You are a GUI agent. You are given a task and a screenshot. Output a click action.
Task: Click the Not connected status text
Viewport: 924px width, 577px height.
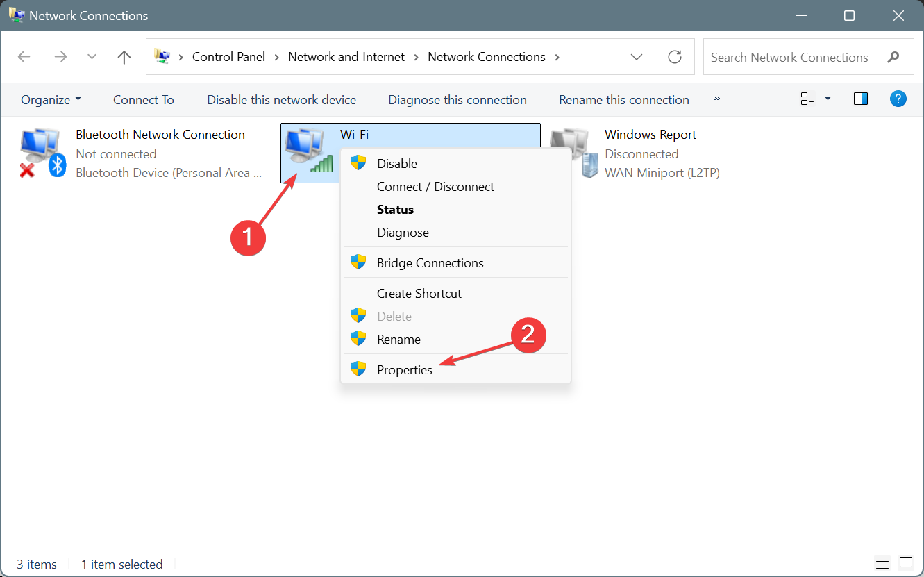point(116,153)
